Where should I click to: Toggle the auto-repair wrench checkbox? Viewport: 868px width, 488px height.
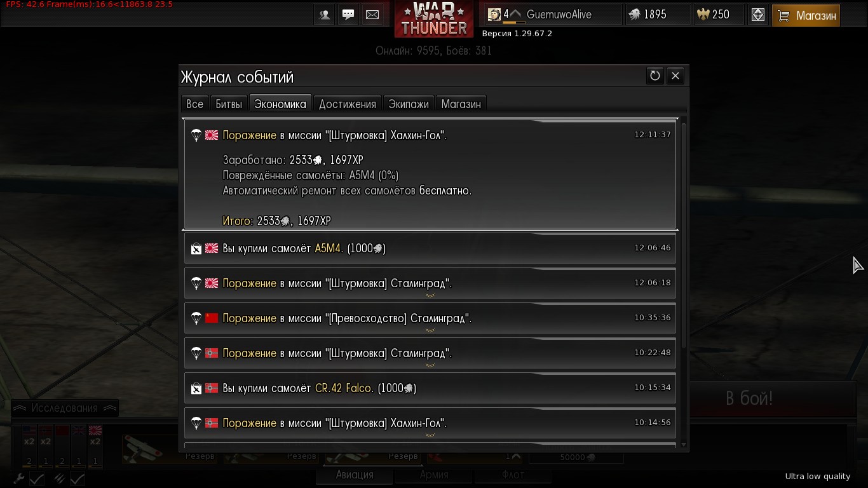36,479
